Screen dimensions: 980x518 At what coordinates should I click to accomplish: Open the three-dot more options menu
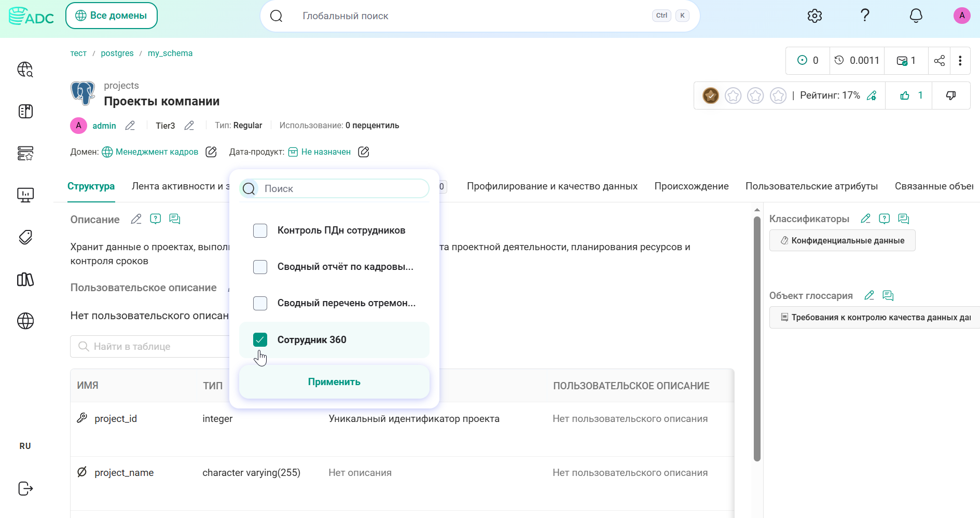tap(960, 61)
